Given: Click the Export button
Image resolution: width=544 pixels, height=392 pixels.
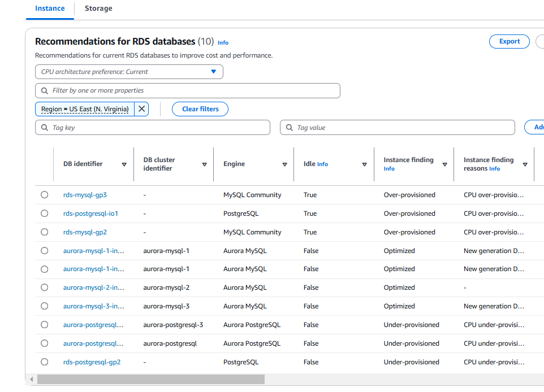Looking at the screenshot, I should click(508, 41).
